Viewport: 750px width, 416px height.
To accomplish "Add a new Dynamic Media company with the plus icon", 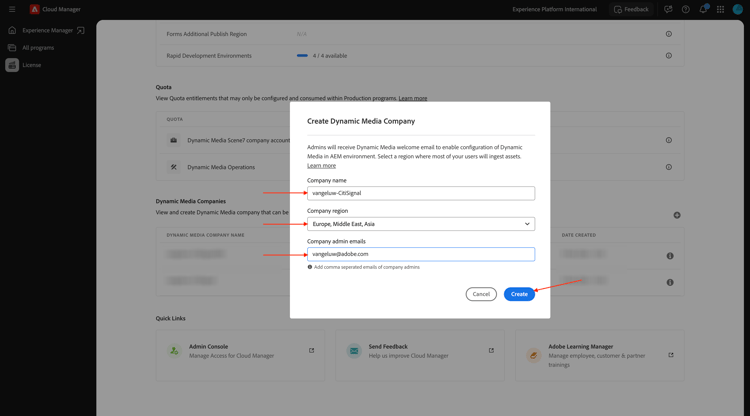I will (677, 215).
